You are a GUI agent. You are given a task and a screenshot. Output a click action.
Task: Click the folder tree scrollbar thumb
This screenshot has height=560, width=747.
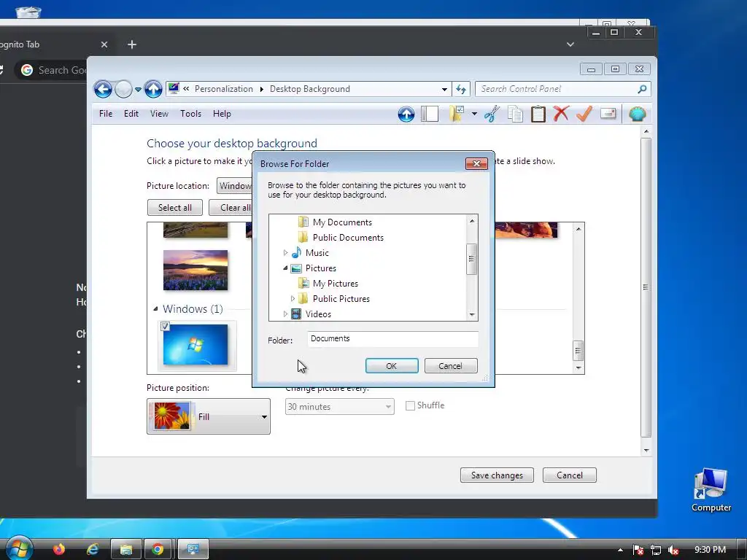coord(472,259)
